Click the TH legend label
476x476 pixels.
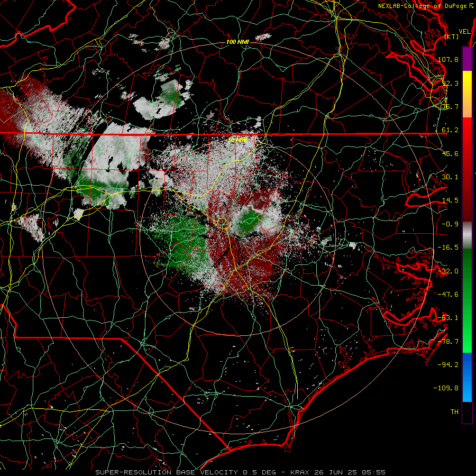(x=454, y=412)
